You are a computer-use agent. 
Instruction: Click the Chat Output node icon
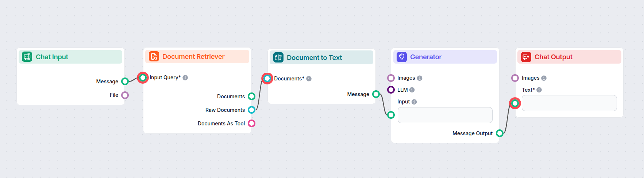click(x=526, y=57)
